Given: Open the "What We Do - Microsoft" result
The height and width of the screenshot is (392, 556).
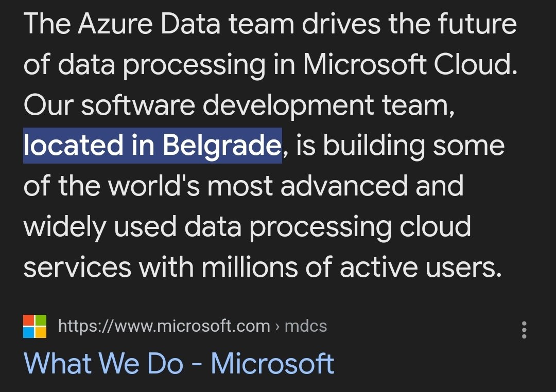Looking at the screenshot, I should (179, 363).
